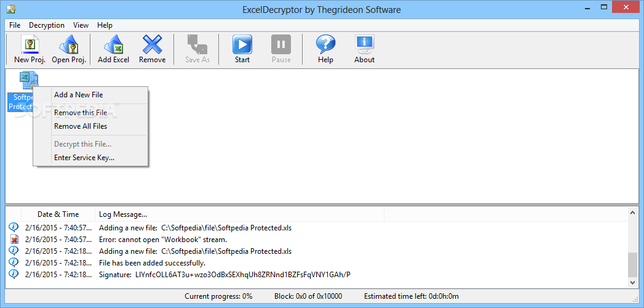Open the Decryption menu
Screen dimensions: 644x308
point(46,25)
